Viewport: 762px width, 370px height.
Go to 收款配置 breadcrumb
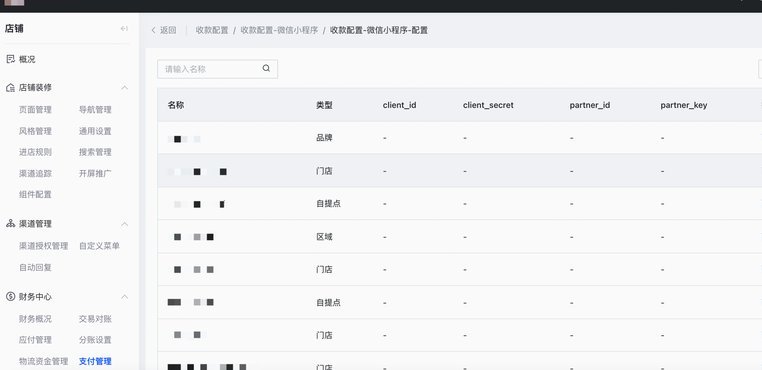point(212,30)
